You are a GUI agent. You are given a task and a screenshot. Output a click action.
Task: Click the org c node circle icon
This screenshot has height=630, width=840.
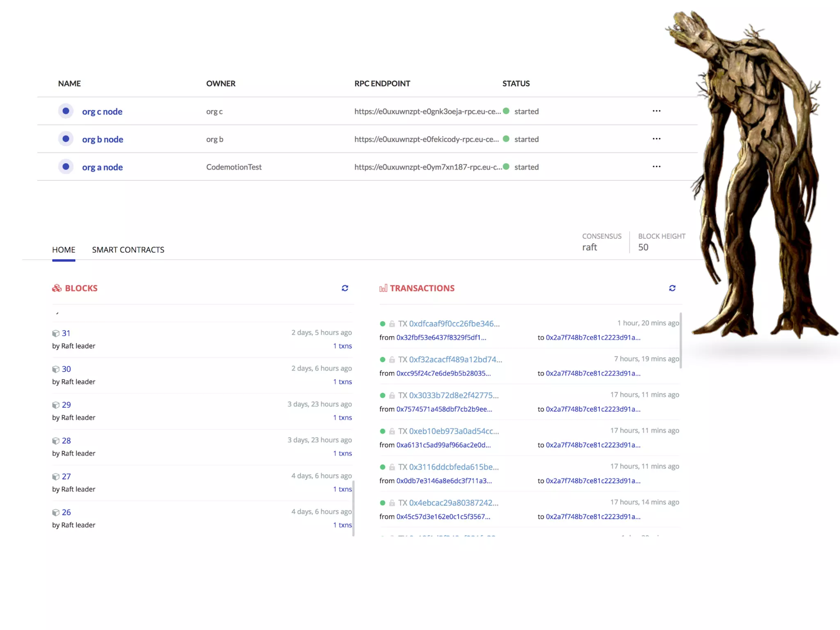click(66, 111)
